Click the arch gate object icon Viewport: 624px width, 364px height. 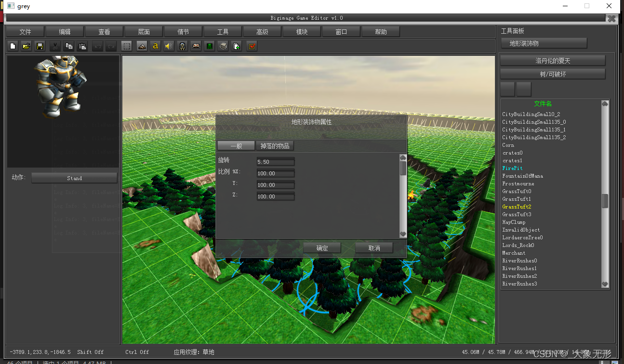point(183,46)
